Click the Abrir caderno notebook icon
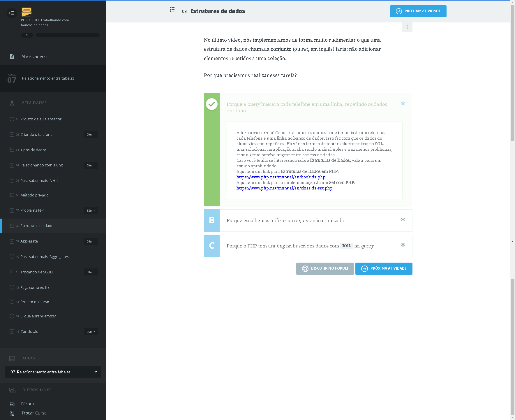This screenshot has height=420, width=515. 12,57
